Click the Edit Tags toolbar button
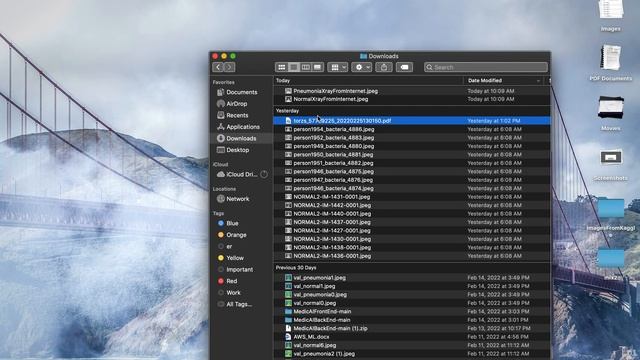 [404, 67]
